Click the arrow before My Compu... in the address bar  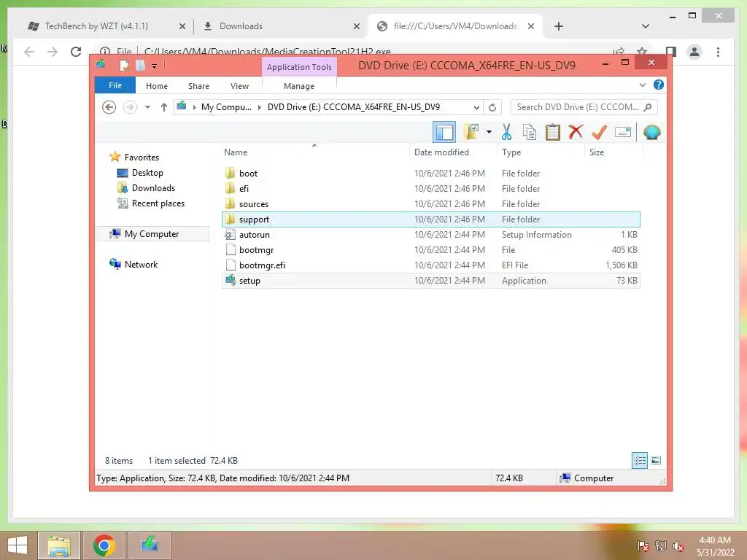pyautogui.click(x=194, y=108)
